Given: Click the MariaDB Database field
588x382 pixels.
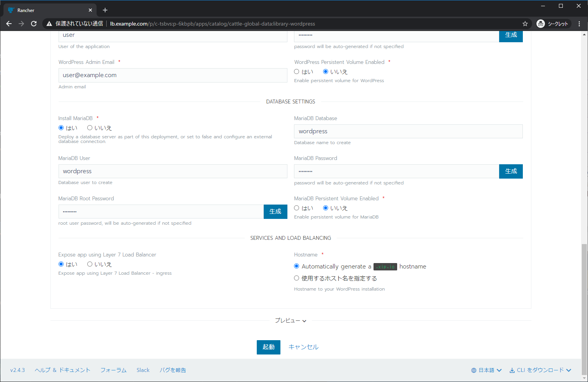Looking at the screenshot, I should pyautogui.click(x=408, y=131).
